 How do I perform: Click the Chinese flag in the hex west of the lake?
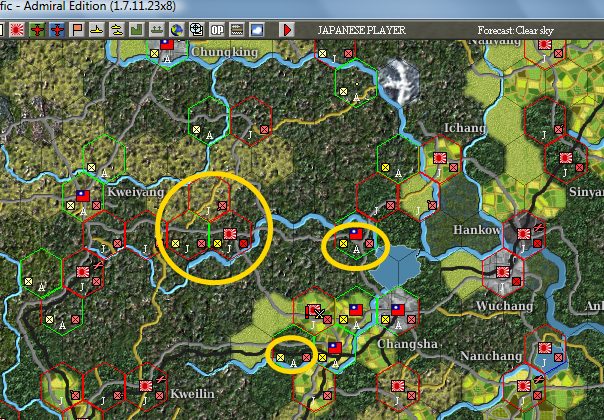pos(356,234)
